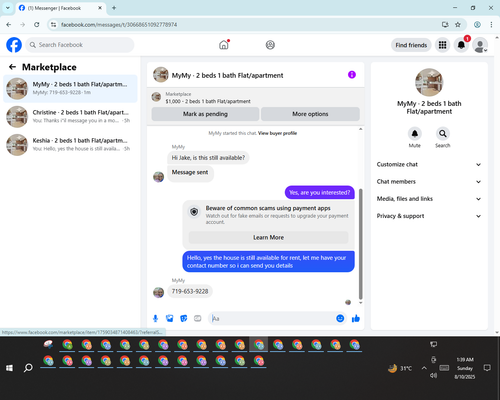This screenshot has height=400, width=500.
Task: Open the profile circle icon in top navigation
Action: coord(270,45)
